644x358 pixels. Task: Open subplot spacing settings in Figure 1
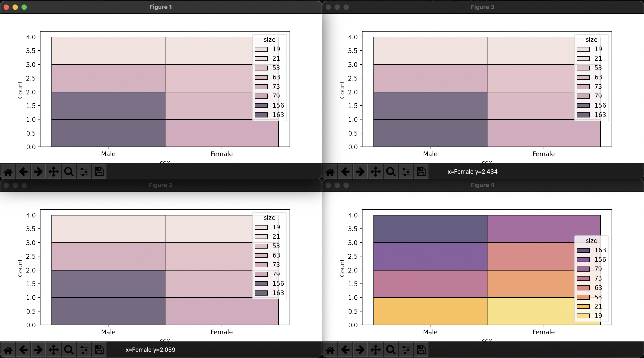coord(84,171)
